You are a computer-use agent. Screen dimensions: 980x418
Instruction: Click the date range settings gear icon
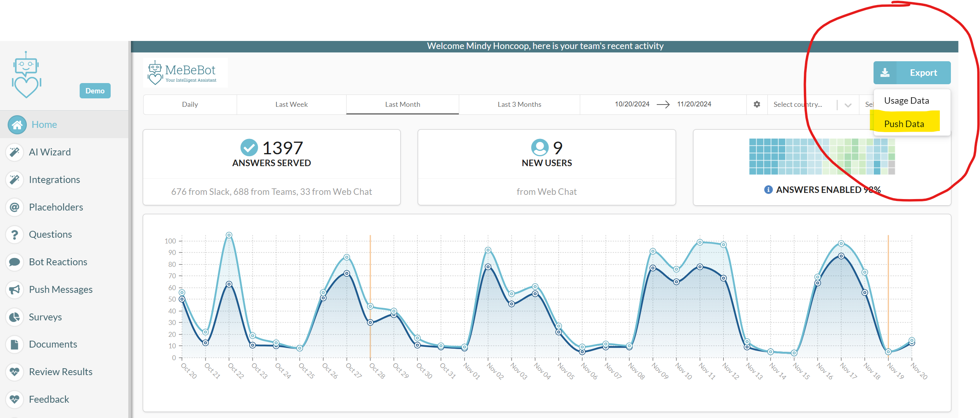click(757, 104)
